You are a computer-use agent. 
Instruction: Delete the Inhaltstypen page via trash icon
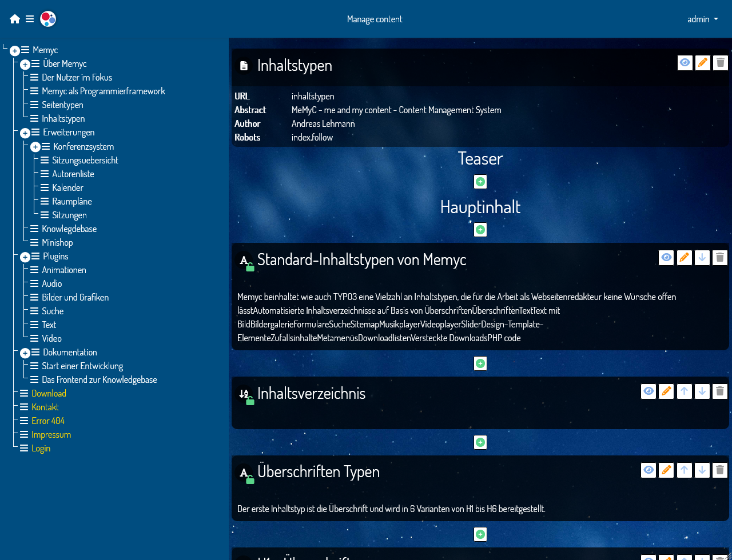point(721,63)
